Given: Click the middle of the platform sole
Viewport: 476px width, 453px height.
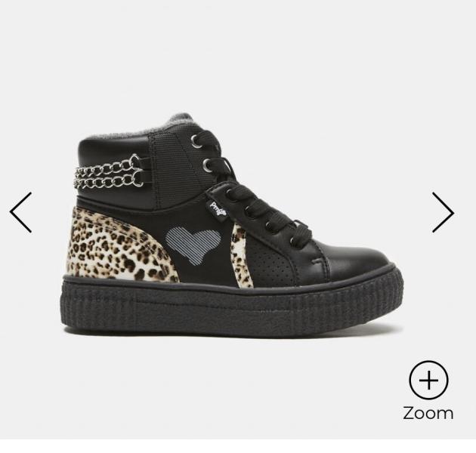Looking at the screenshot, I should pos(230,308).
